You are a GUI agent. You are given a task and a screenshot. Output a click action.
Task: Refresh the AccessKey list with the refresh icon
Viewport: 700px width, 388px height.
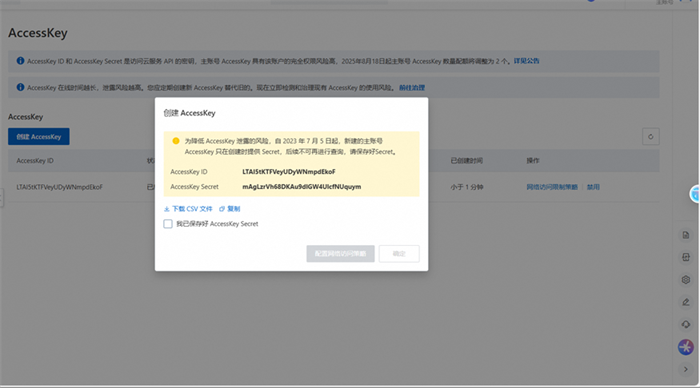point(650,137)
